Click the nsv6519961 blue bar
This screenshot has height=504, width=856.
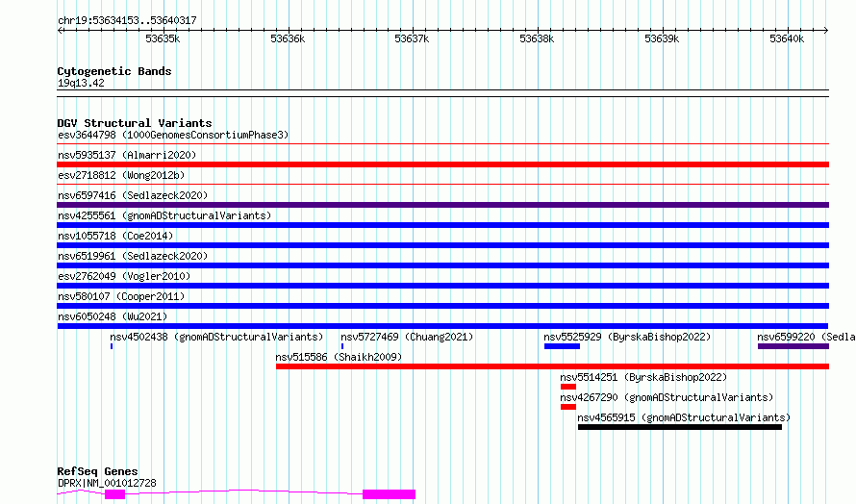[442, 265]
